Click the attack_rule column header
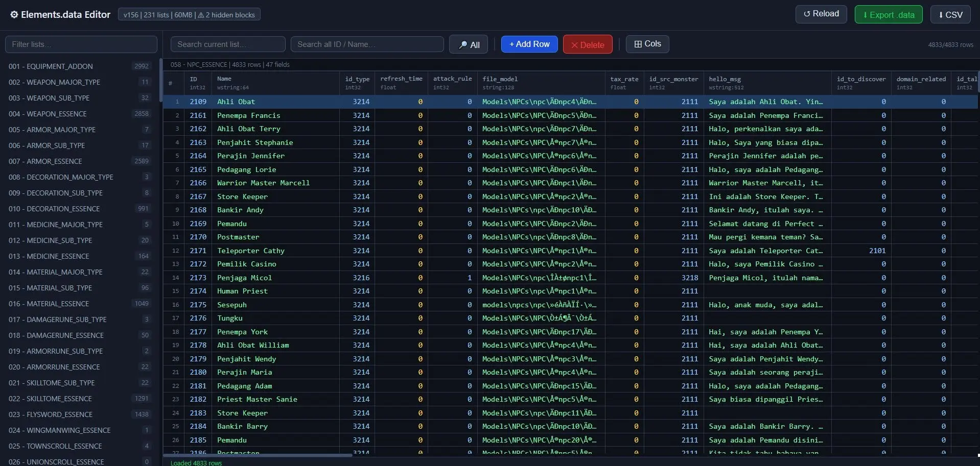Viewport: 980px width, 466px height. [452, 83]
